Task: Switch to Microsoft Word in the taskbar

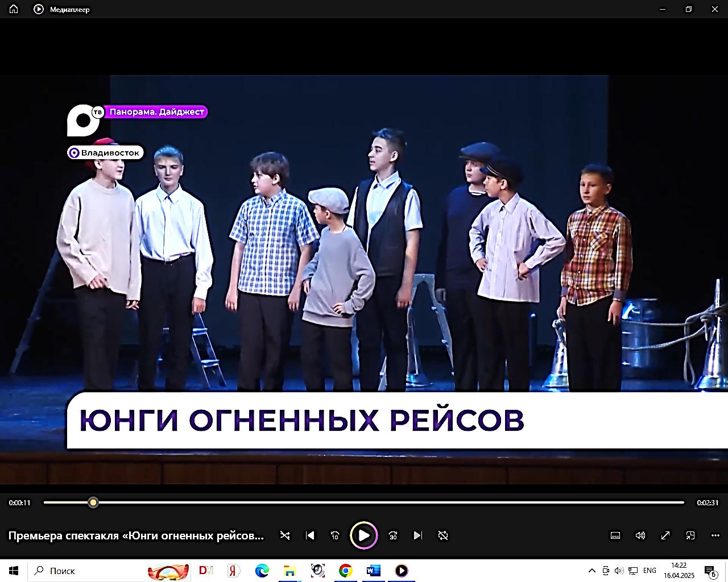Action: 374,571
